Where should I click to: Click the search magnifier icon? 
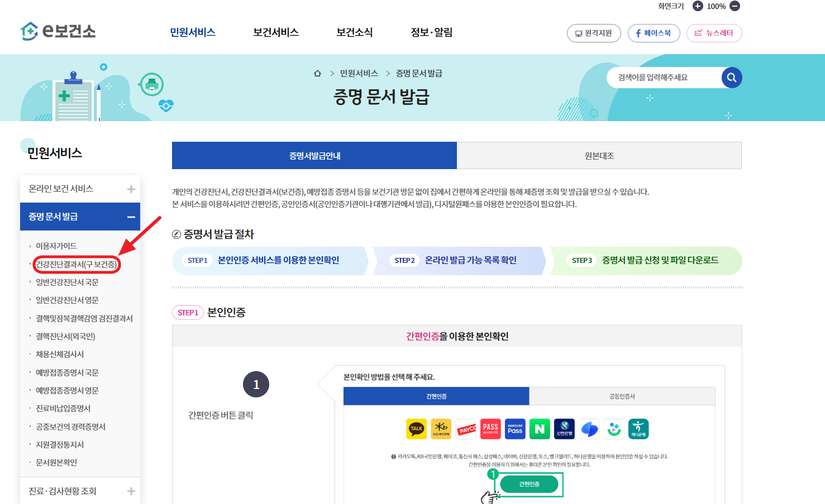click(x=732, y=78)
